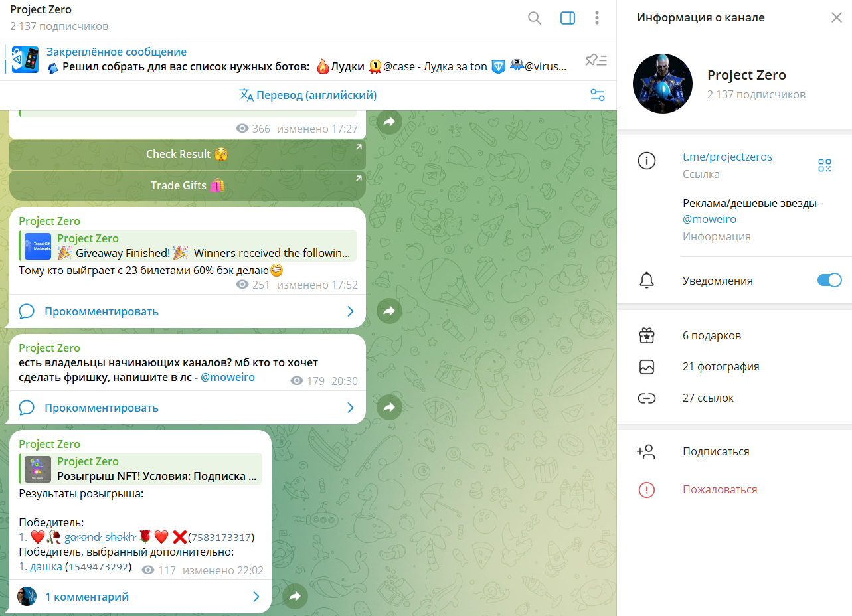Open translation settings icon in translate bar
Viewport: 852px width, 616px height.
pyautogui.click(x=597, y=95)
